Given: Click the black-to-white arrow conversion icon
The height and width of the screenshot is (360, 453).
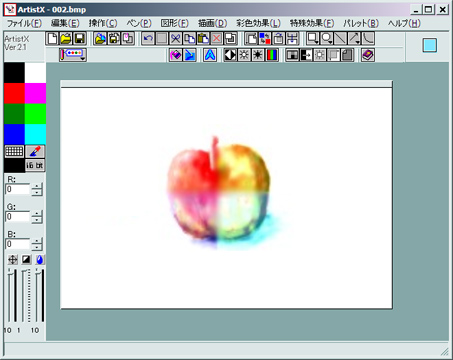Looking at the screenshot, I should [x=306, y=55].
